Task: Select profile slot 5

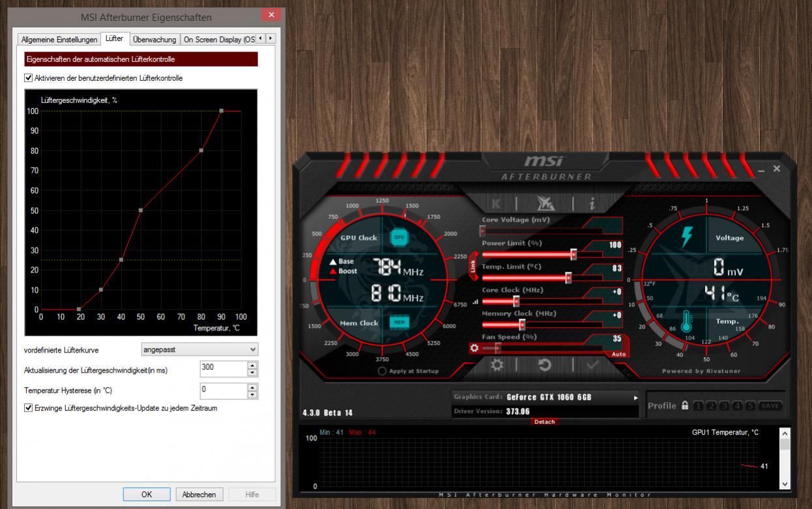Action: click(751, 405)
